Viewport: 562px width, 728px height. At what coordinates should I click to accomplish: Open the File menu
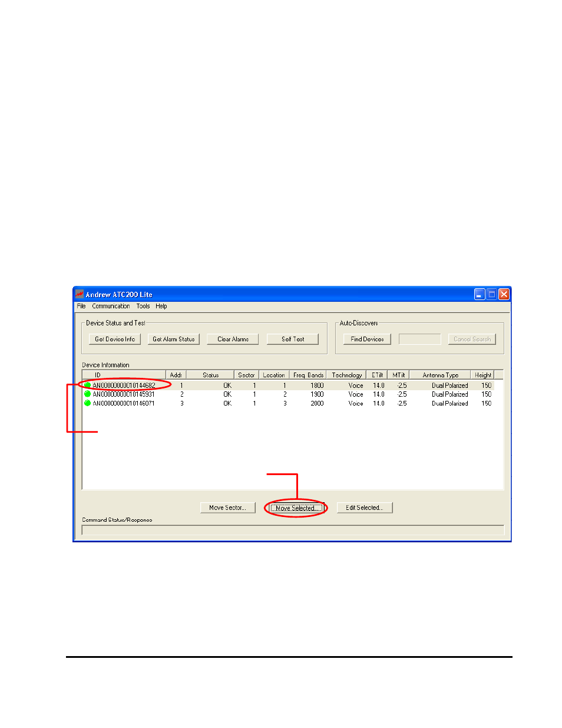point(81,307)
